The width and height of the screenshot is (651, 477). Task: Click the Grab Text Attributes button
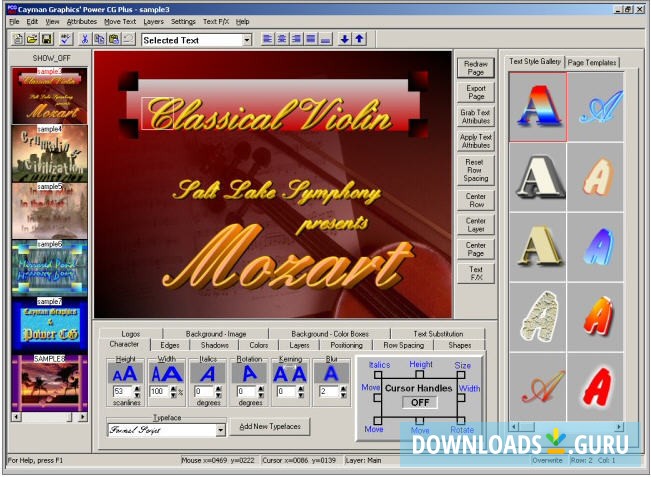coord(476,117)
